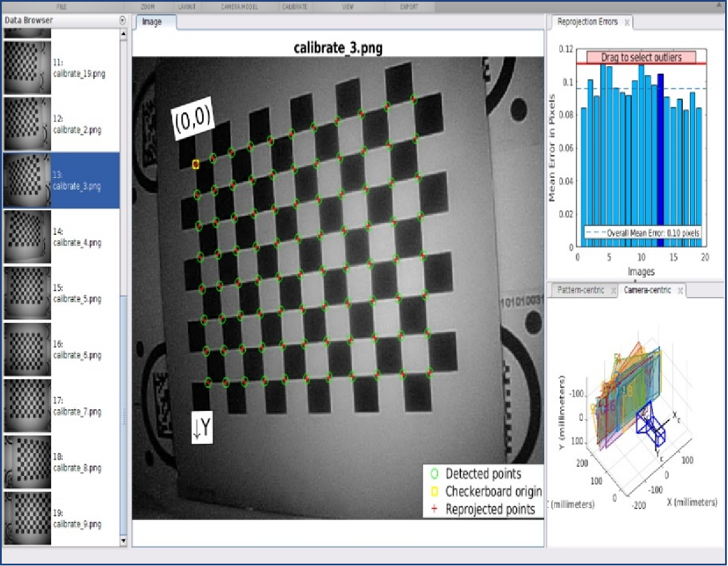Select the calibrate_19.png thumbnail
Screen dimensions: 728x566
tap(27, 68)
